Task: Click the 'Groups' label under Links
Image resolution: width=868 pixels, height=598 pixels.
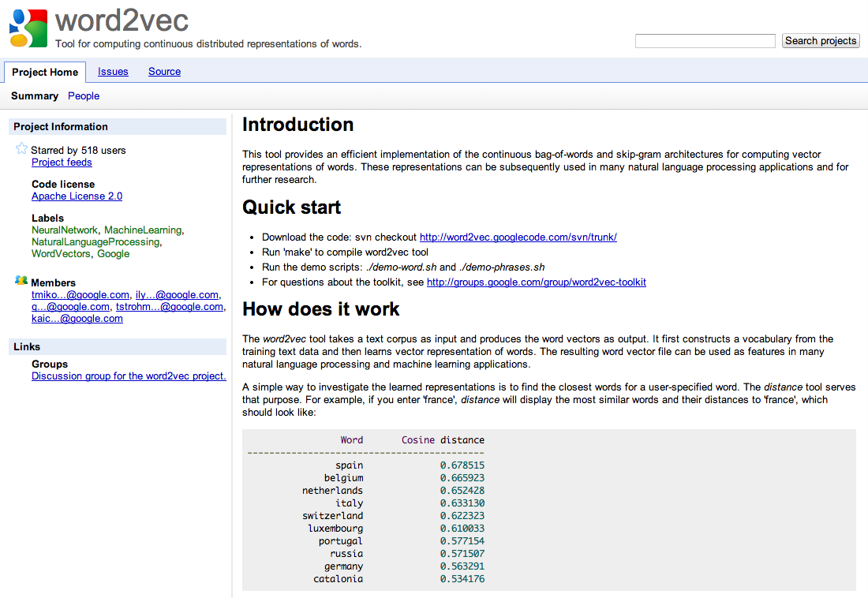Action: pyautogui.click(x=50, y=364)
